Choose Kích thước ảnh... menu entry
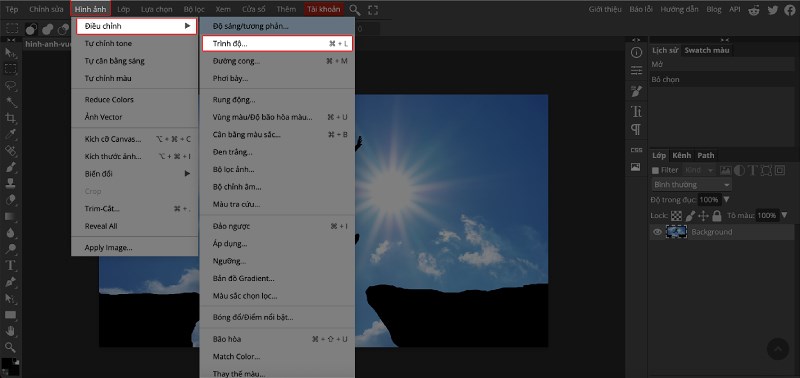This screenshot has height=378, width=800. 134,157
